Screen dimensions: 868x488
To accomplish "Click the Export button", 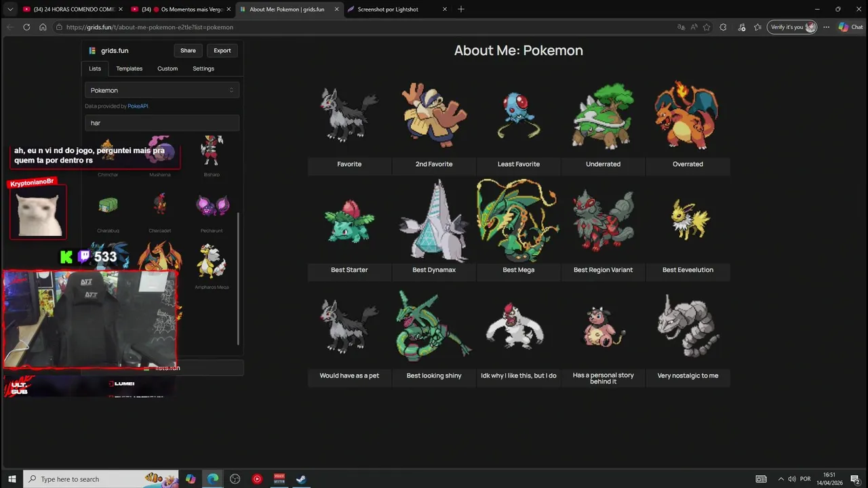I will [x=222, y=50].
